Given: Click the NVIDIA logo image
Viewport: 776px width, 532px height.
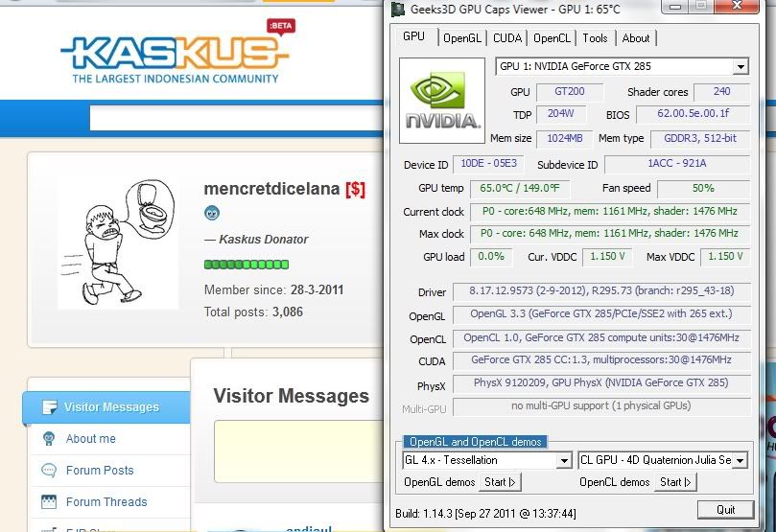Looking at the screenshot, I should coord(442,101).
